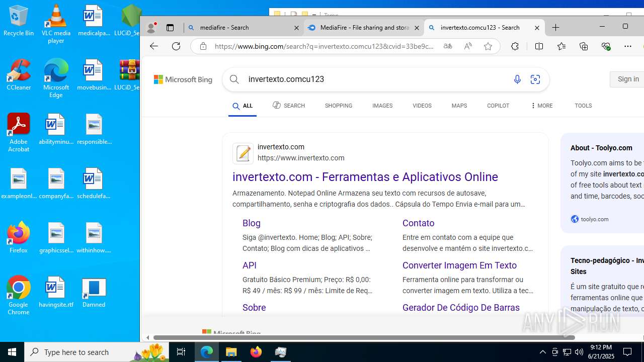The width and height of the screenshot is (644, 362).
Task: Select the schedulefa Word document icon
Action: pyautogui.click(x=94, y=184)
